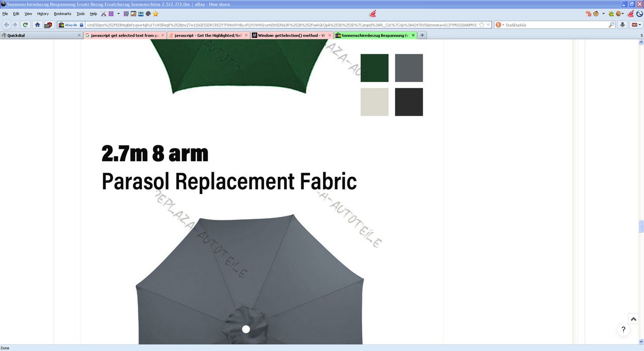Click the CBU toolbar icon

point(141,14)
